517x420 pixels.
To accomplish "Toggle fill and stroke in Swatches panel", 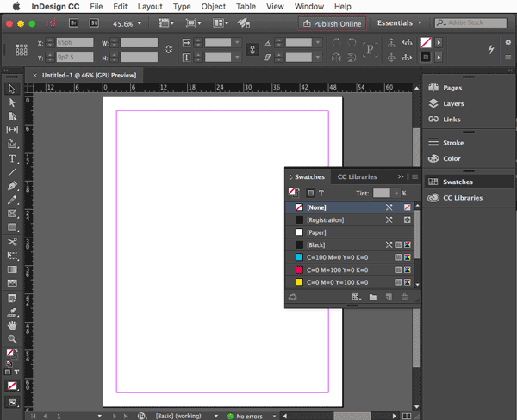I will tap(294, 192).
